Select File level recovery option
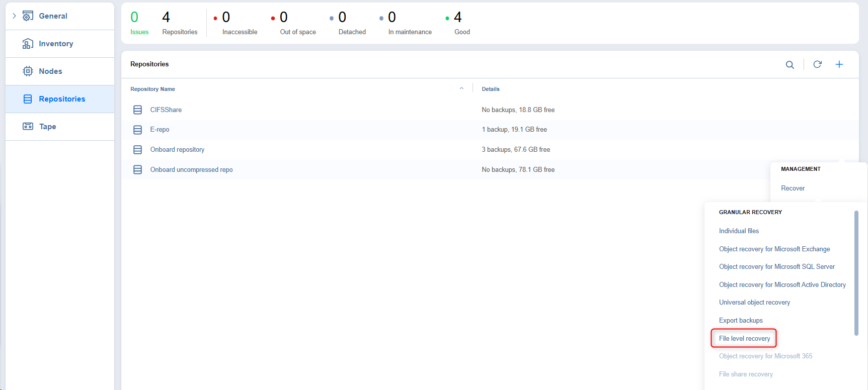Screen dimensions: 868x390 click(x=744, y=338)
